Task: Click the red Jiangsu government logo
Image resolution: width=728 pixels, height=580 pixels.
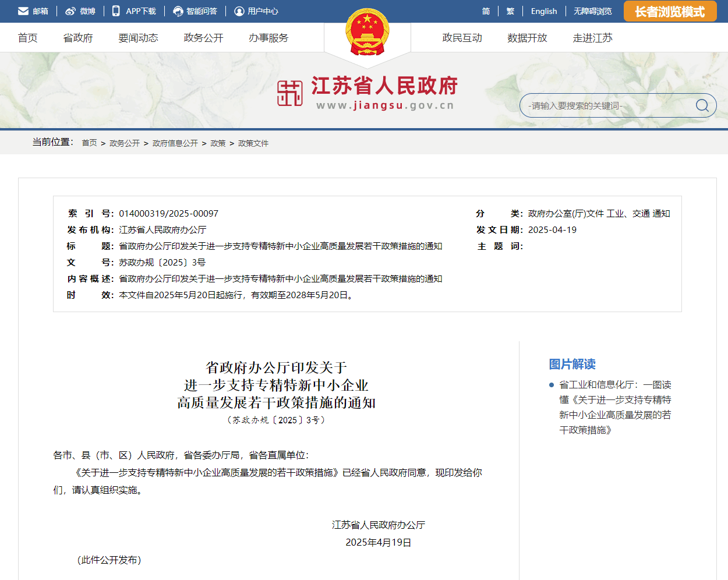Action: point(289,93)
